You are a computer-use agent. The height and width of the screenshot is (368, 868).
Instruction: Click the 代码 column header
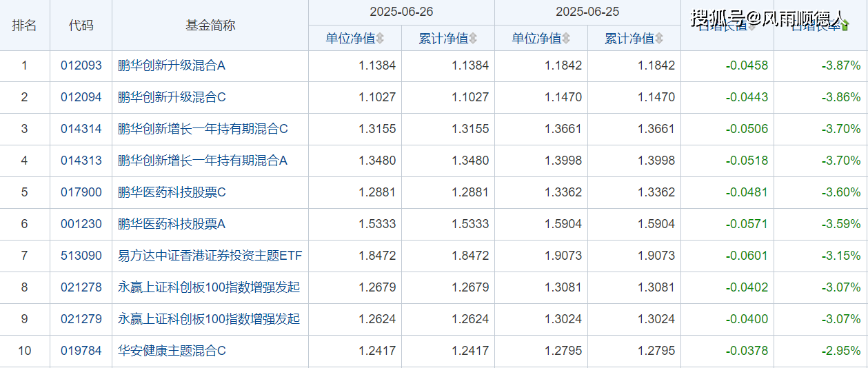pos(81,25)
